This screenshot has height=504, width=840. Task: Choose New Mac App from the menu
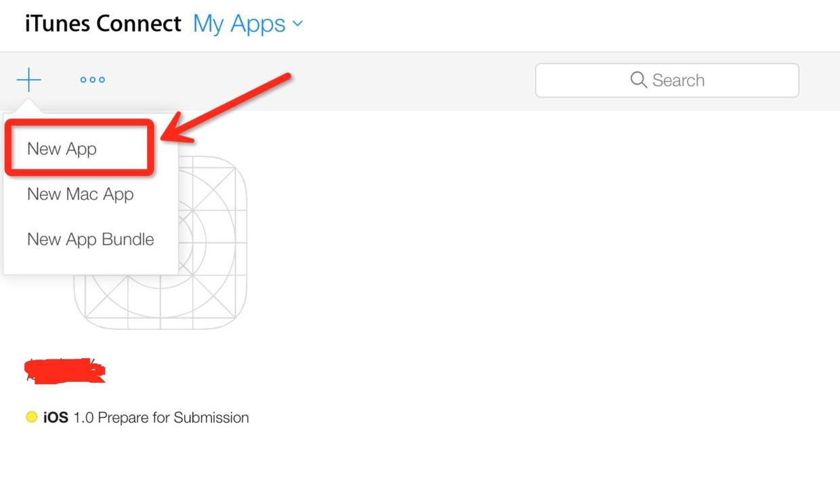[80, 194]
